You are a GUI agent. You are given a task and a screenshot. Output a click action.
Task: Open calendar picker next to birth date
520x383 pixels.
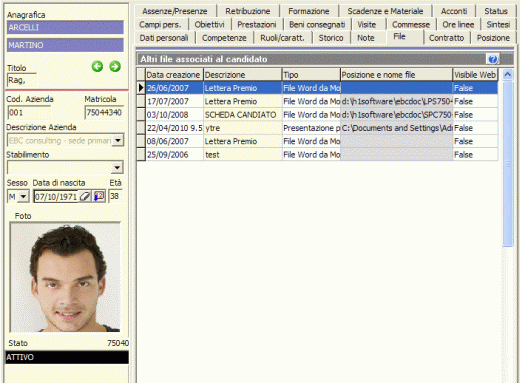[99, 196]
